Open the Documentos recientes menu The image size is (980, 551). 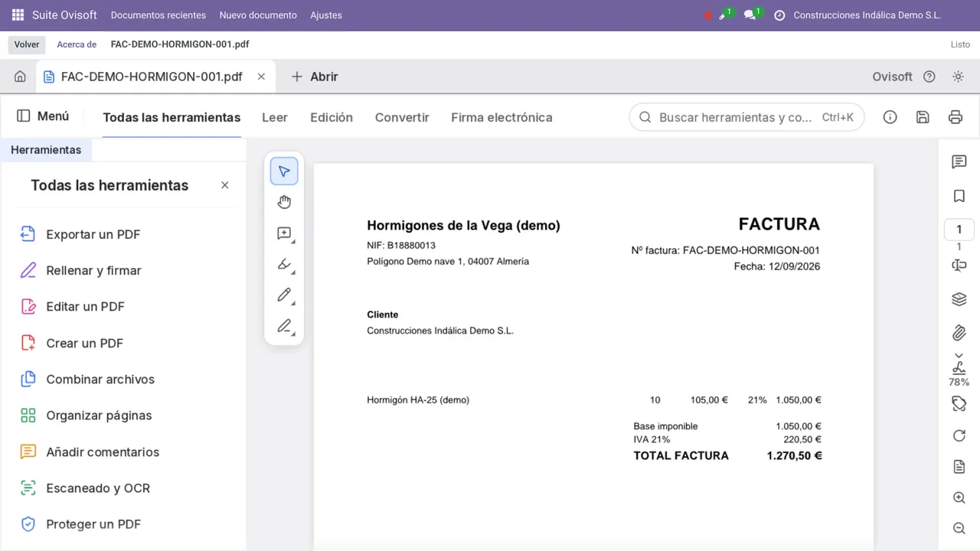158,15
